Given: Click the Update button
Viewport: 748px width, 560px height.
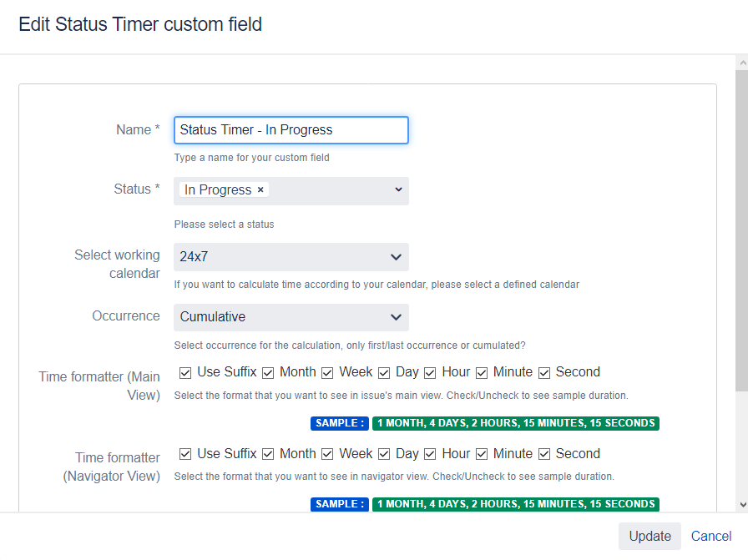Looking at the screenshot, I should (x=649, y=536).
